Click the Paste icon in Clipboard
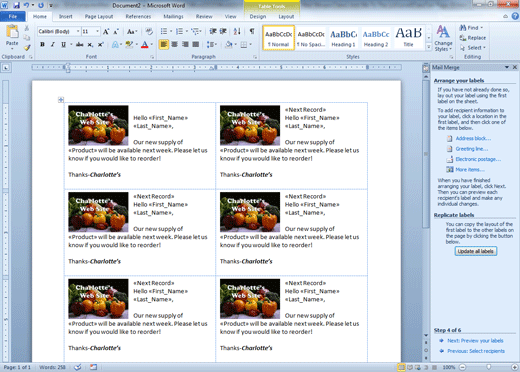Viewport: 520px width, 372px height. [x=12, y=33]
